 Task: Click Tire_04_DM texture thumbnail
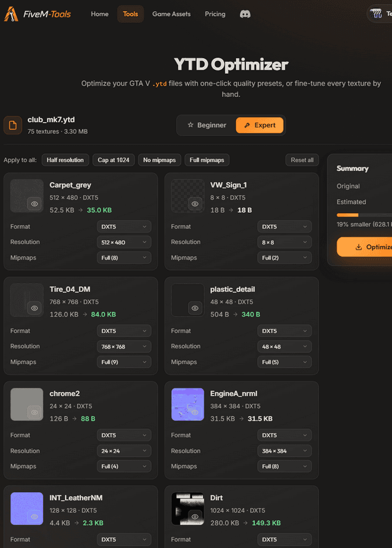pos(27,300)
